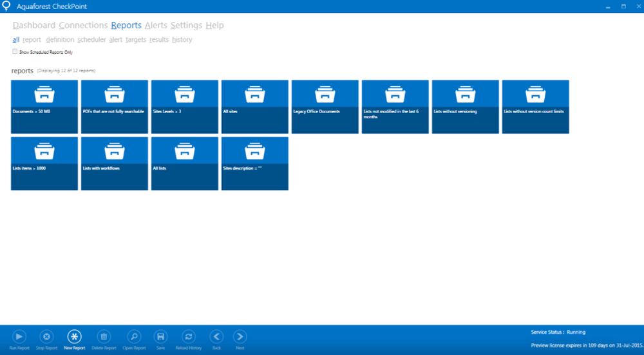The height and width of the screenshot is (355, 644).
Task: Open the Settings tab
Action: pos(187,26)
